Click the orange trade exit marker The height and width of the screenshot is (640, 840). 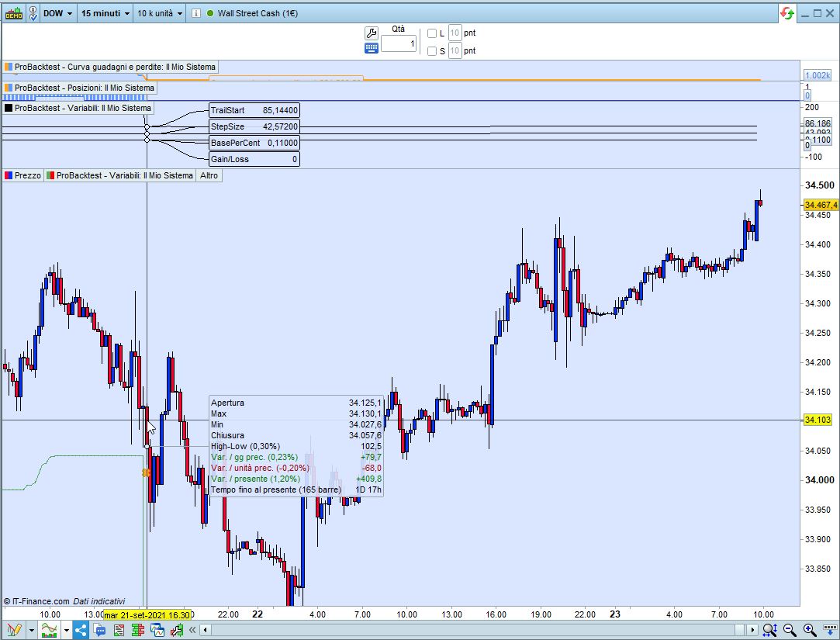[x=146, y=472]
